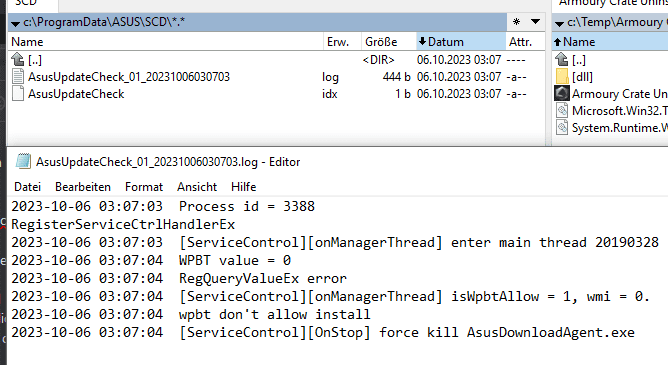Open the Hilfe menu
Image resolution: width=668 pixels, height=365 pixels.
[243, 187]
